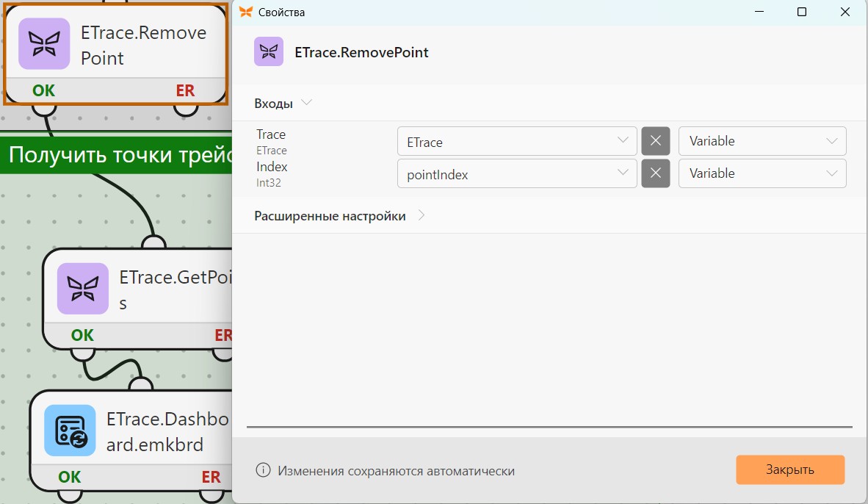Open the pointIndex value dropdown
Viewport: 868px width, 504px height.
click(x=517, y=173)
